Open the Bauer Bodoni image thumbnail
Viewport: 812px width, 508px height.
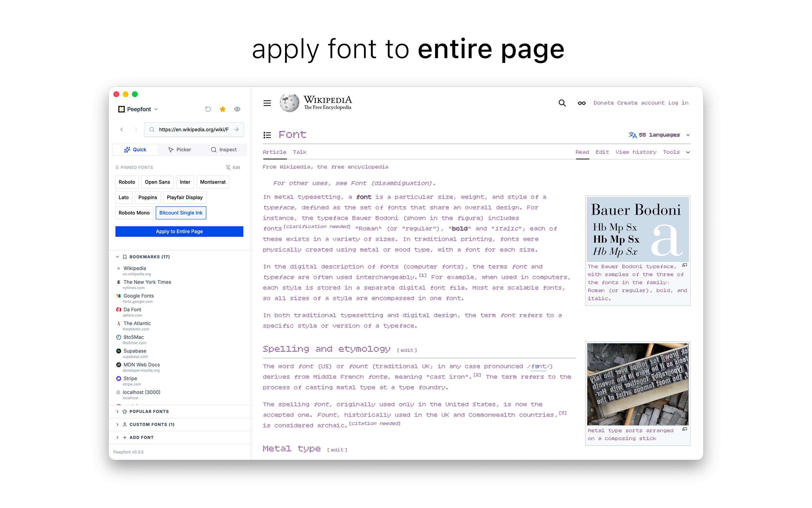637,229
